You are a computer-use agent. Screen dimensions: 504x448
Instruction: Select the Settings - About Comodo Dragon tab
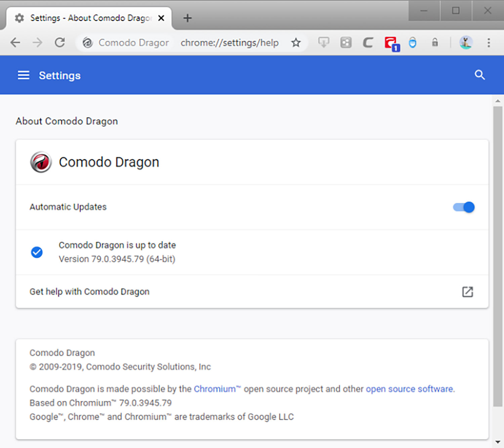pos(89,18)
